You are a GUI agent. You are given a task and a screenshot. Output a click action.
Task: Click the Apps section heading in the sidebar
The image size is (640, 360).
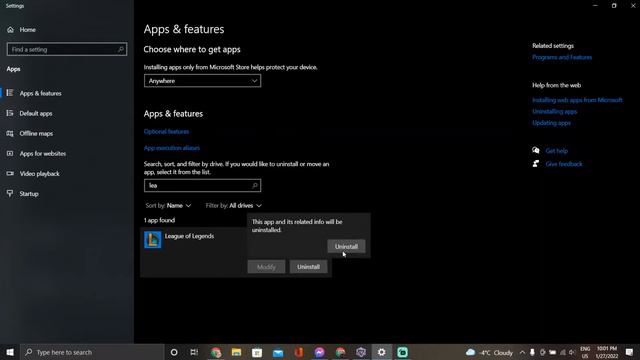click(13, 69)
